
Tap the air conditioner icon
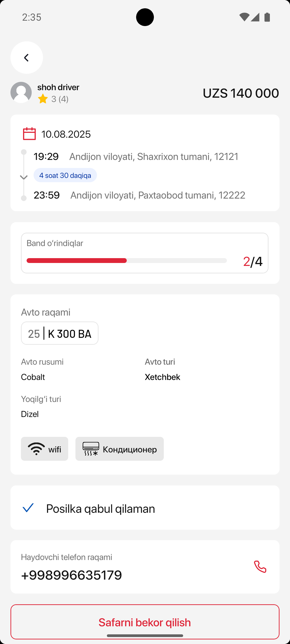(x=91, y=449)
